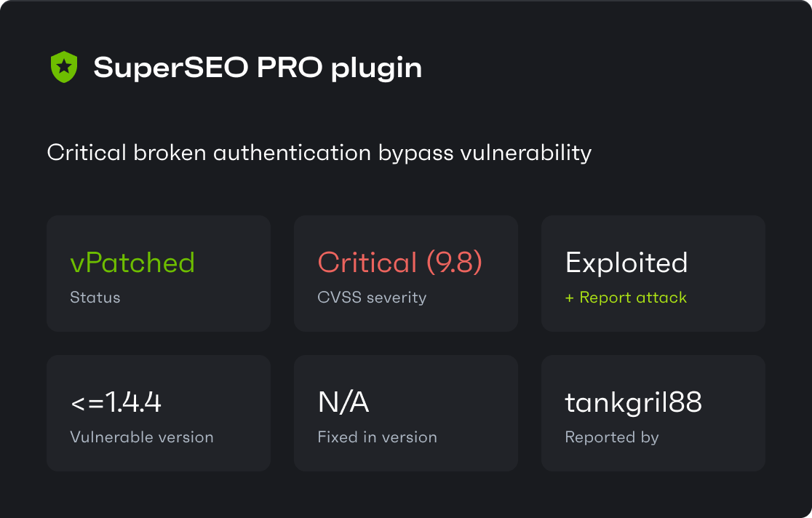Click the Fixed in version label
Screen dimensions: 812x518
377,437
